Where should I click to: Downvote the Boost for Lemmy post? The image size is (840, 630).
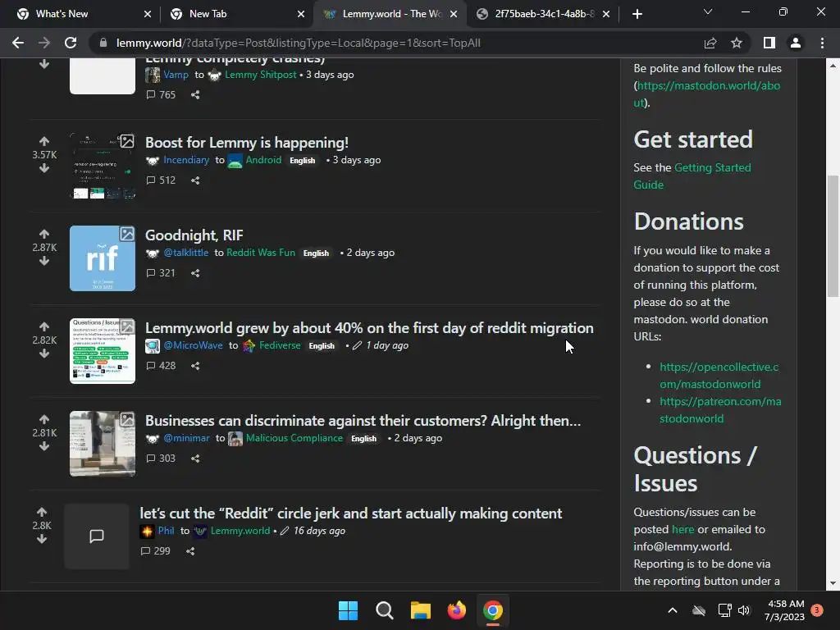[44, 168]
